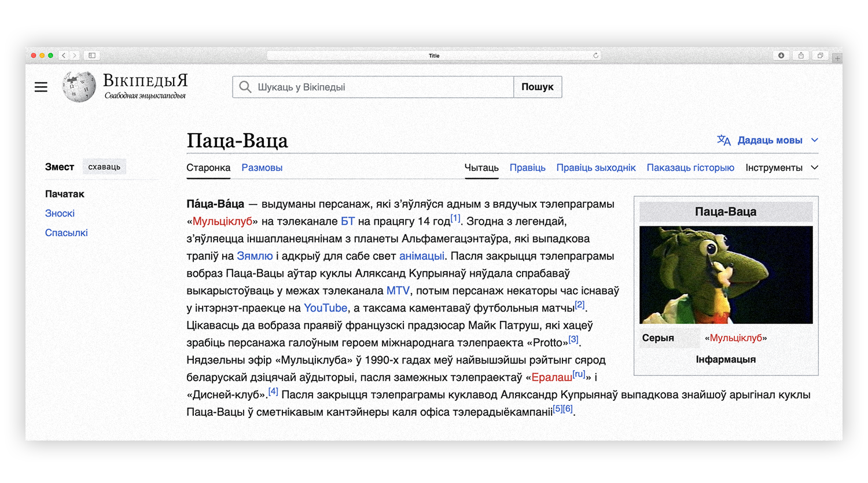Screen dimensions: 868x483
Task: Show all tabs overview icon
Action: click(820, 56)
